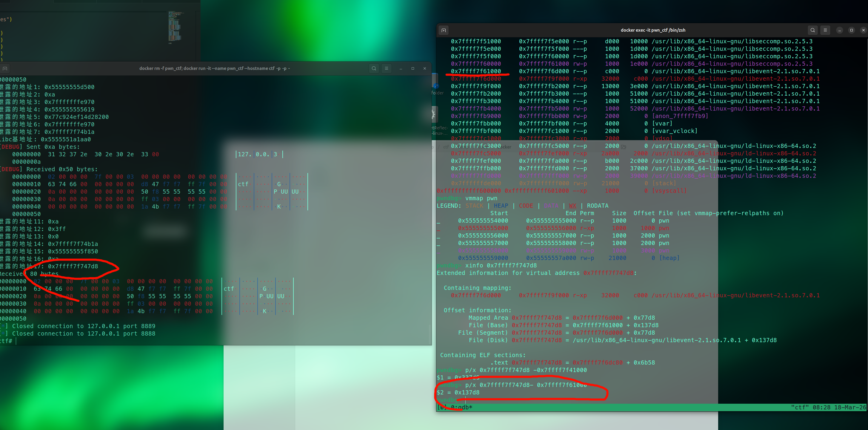Click the tmux clock '08:28 18-Mar-26'
This screenshot has width=868, height=430.
pos(839,407)
